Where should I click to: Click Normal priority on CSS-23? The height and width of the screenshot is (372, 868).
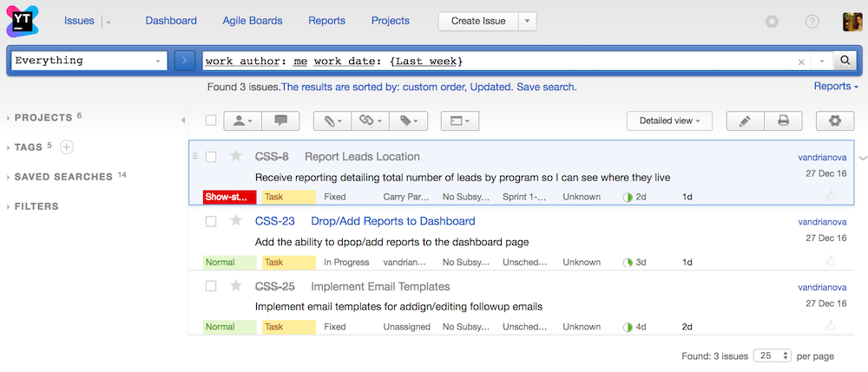230,262
